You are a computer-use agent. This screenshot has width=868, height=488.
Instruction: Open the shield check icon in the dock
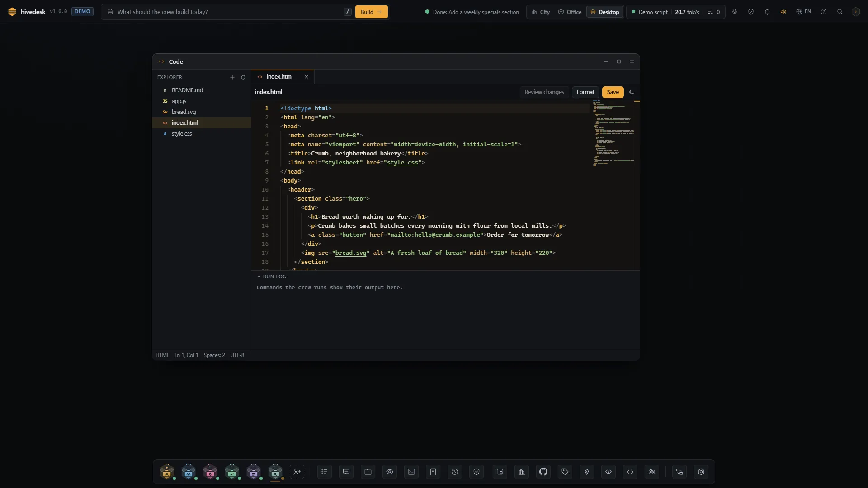click(x=476, y=472)
